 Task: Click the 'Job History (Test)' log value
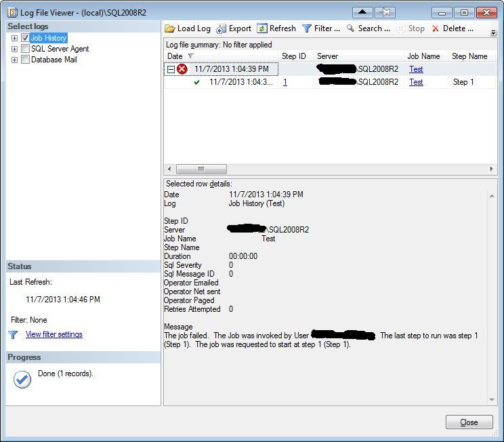click(x=257, y=203)
